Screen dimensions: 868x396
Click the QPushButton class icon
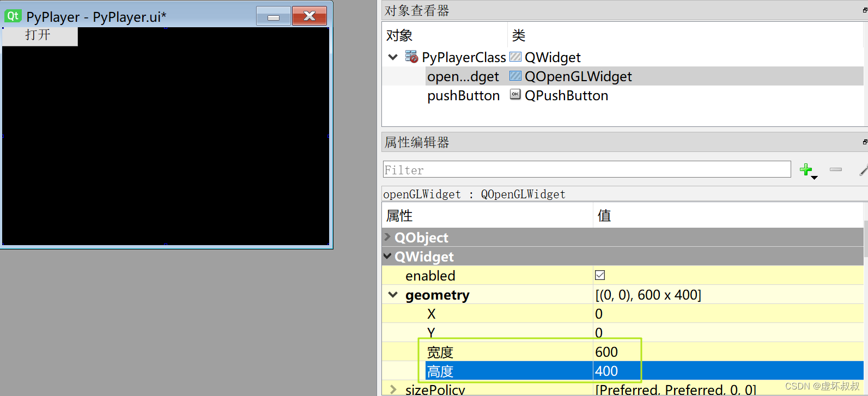pos(515,95)
